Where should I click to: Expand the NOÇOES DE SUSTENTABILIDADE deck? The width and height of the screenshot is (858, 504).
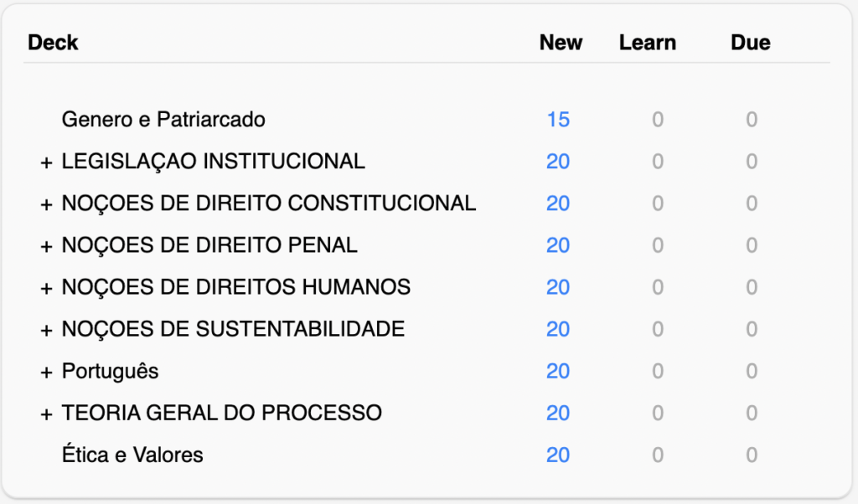click(x=46, y=330)
